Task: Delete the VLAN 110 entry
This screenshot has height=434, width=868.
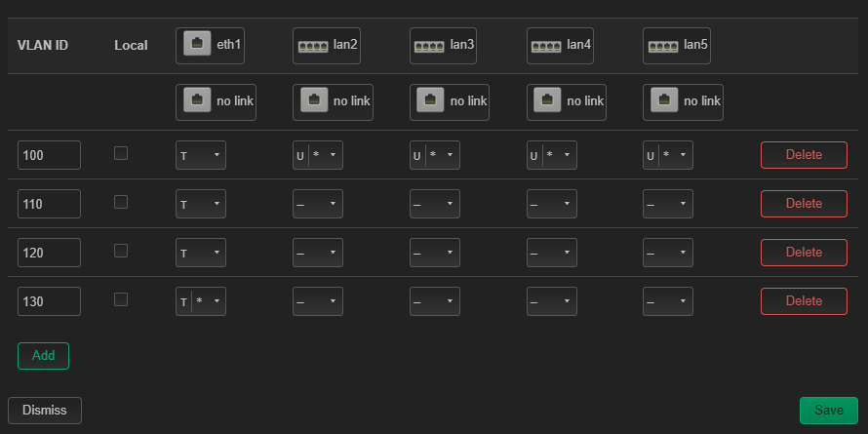Action: (804, 204)
